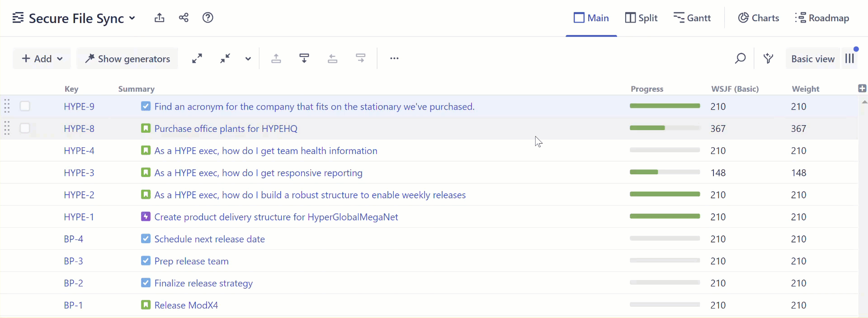Viewport: 868px width, 318px height.
Task: Click the progress bar for HYPE-3
Action: 665,172
